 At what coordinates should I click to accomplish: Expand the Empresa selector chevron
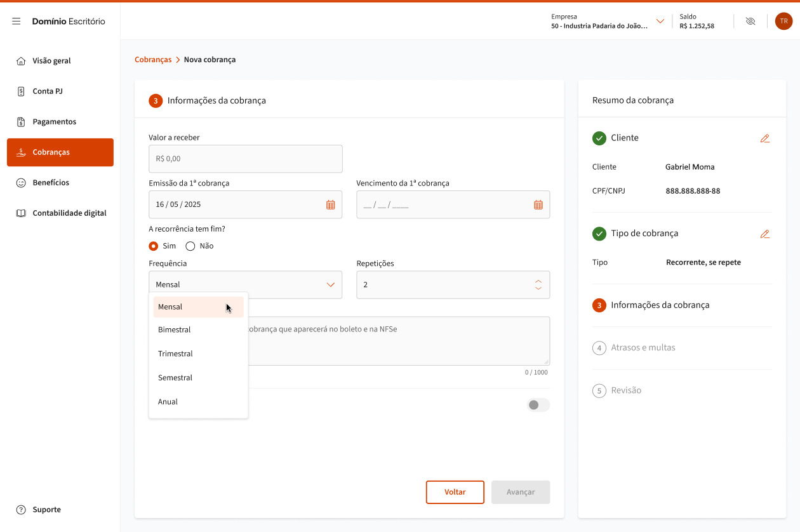(x=660, y=22)
